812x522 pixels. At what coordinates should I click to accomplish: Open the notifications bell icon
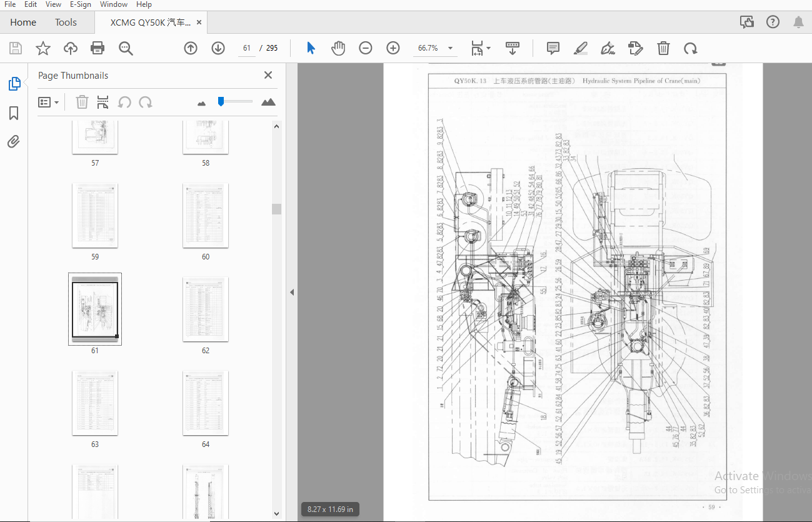coord(798,22)
